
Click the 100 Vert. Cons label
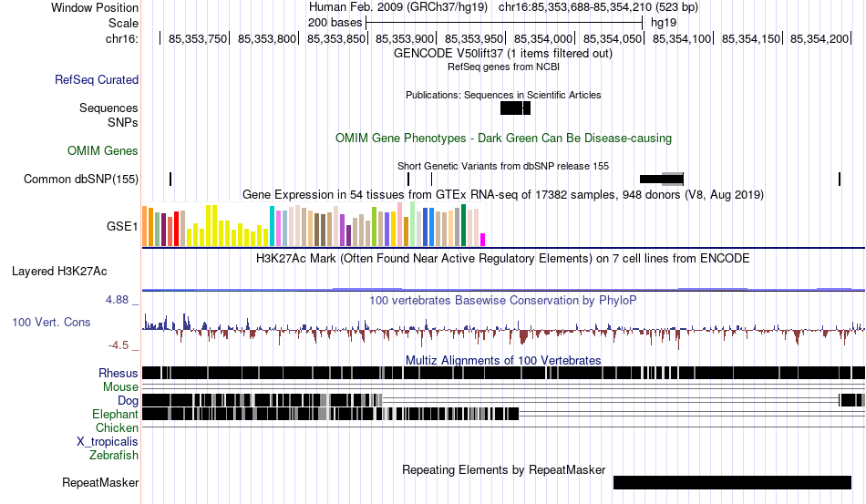(x=51, y=322)
